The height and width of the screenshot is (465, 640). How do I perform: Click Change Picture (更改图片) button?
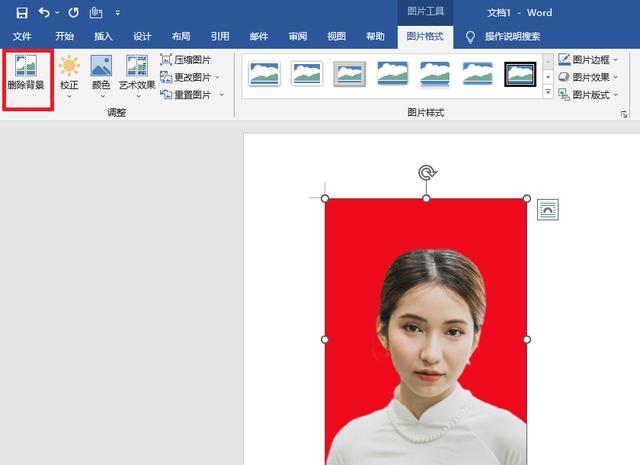[x=190, y=77]
